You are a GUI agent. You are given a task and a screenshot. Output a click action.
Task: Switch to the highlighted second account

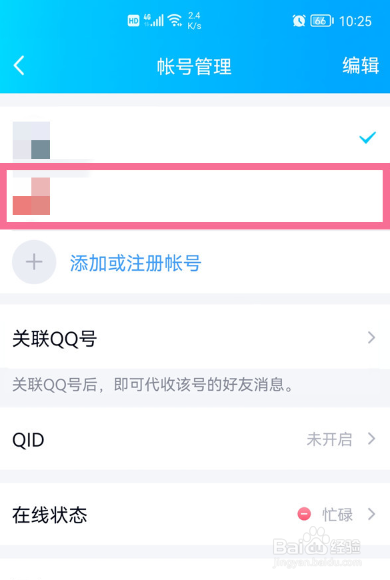pos(195,196)
